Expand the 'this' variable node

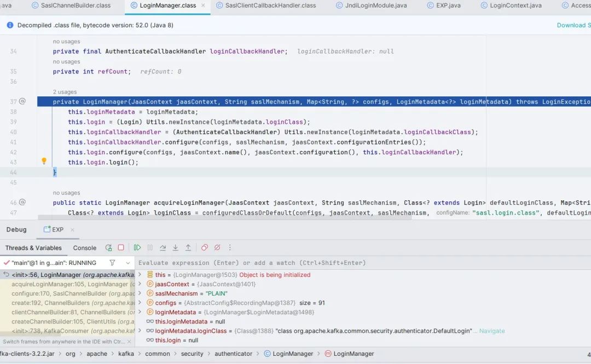click(140, 275)
